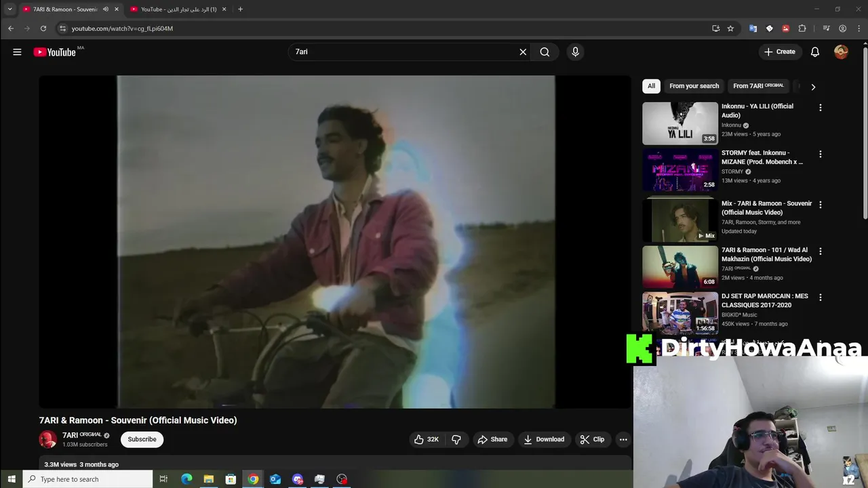Bookmark this page with star
Screen dimensions: 868x488
(x=730, y=28)
